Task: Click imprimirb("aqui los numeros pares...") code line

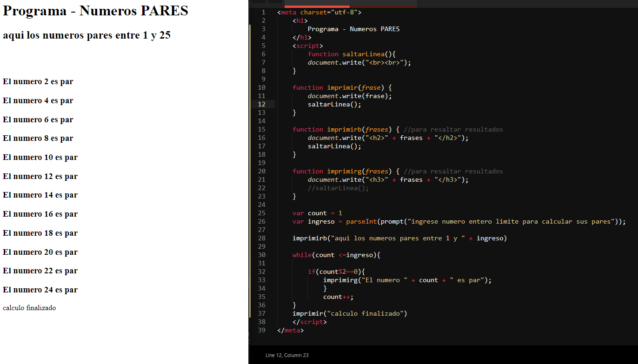Action: (399, 238)
